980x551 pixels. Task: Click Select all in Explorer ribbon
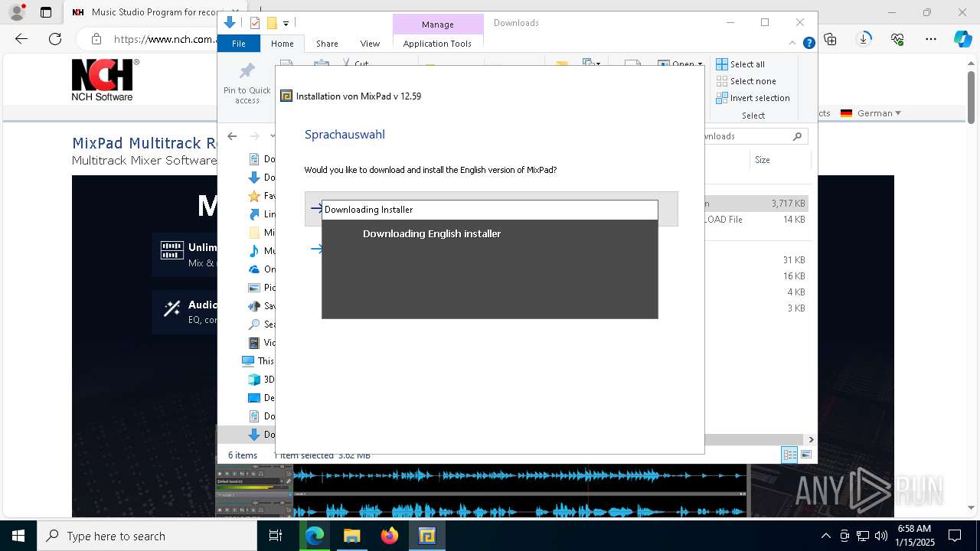tap(740, 64)
